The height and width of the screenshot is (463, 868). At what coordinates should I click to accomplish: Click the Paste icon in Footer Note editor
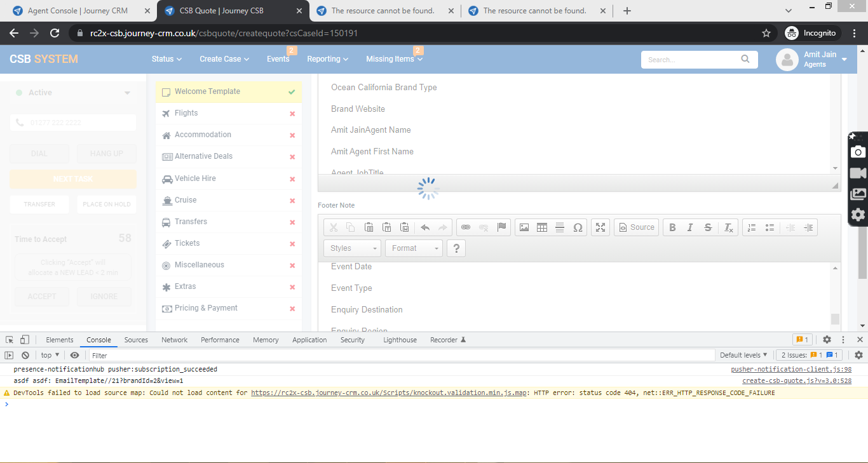pos(369,227)
